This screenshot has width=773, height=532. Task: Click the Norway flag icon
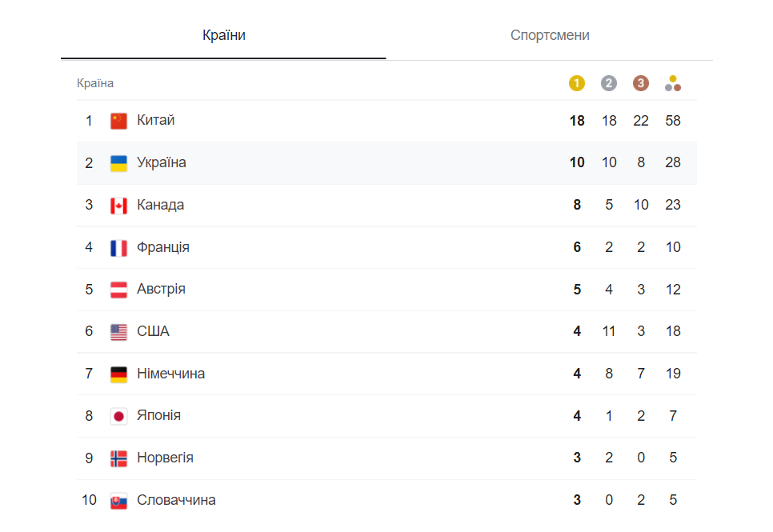(118, 458)
